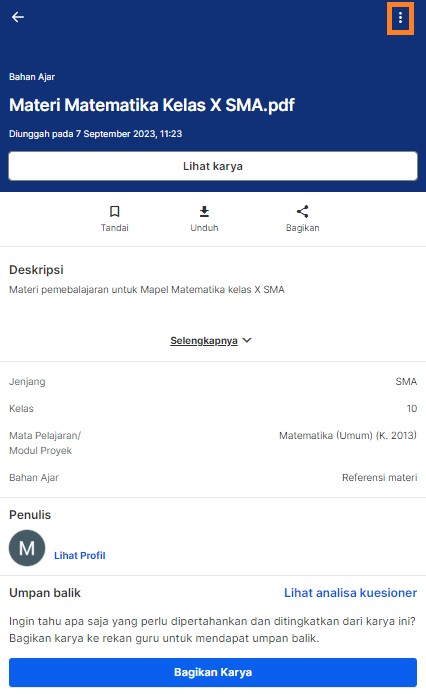Click the Tandai text label
The height and width of the screenshot is (694, 426).
tap(115, 227)
